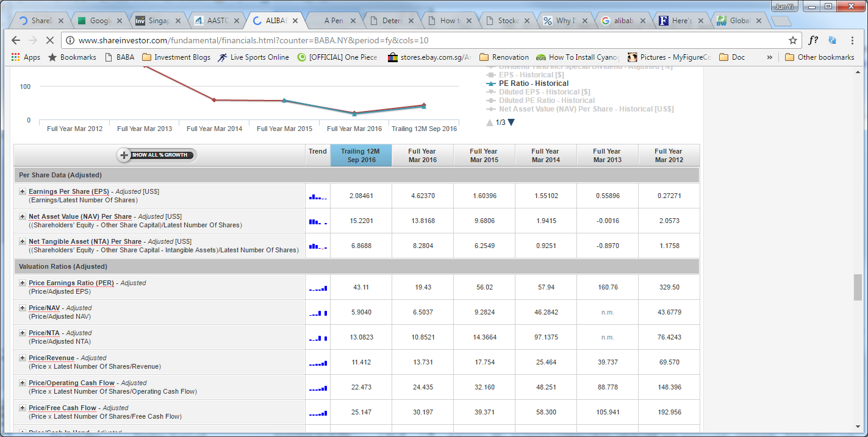Open the Apps shortcut in bookmarks bar
The image size is (868, 437).
pos(26,57)
